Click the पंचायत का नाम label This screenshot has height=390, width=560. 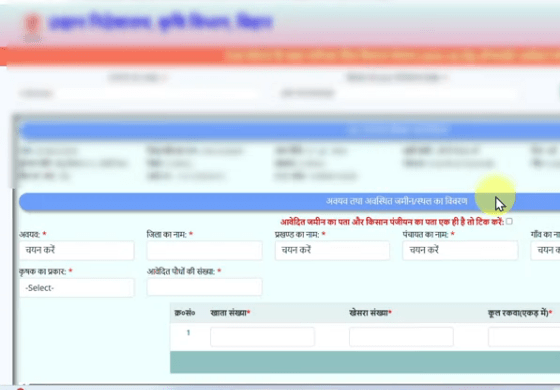(x=429, y=234)
